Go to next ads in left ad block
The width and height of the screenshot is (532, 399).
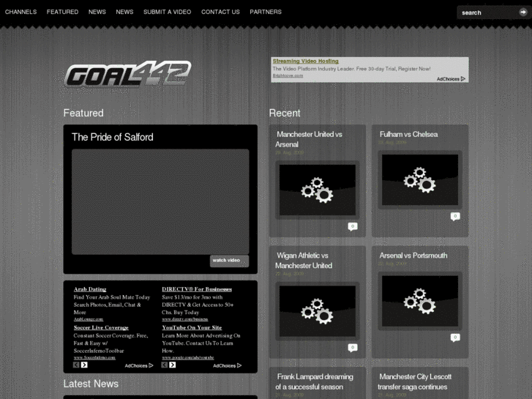[x=84, y=365]
